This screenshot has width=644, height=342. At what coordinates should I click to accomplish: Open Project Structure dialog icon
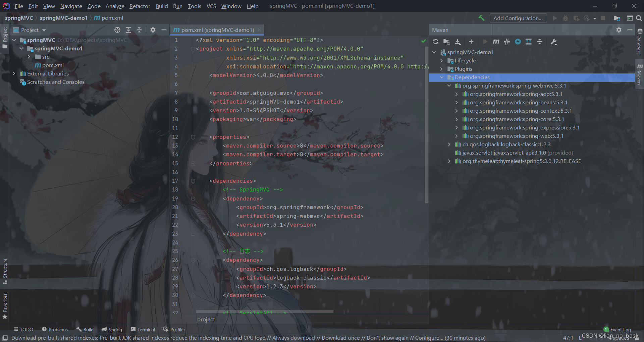[617, 18]
